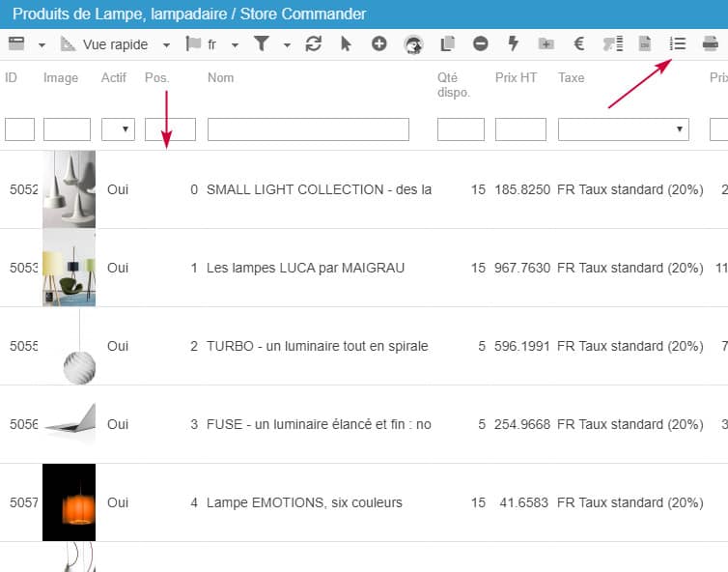The height and width of the screenshot is (572, 728).
Task: Click the add product plus icon
Action: (x=379, y=43)
